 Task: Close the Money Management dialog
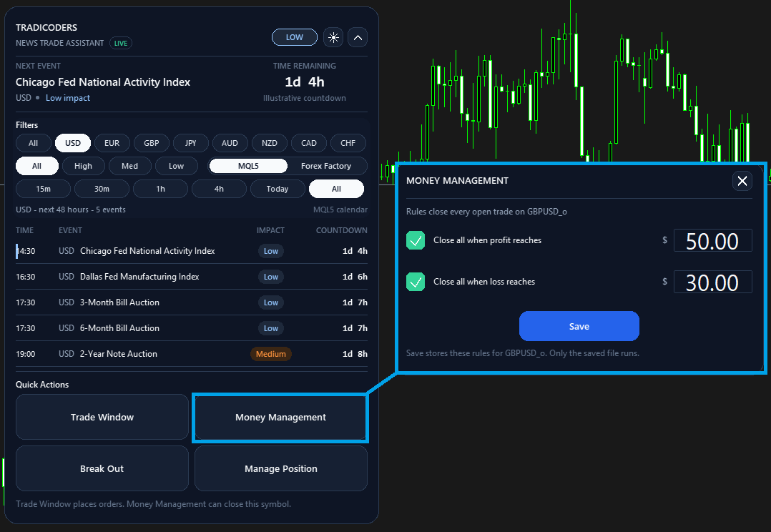[742, 181]
